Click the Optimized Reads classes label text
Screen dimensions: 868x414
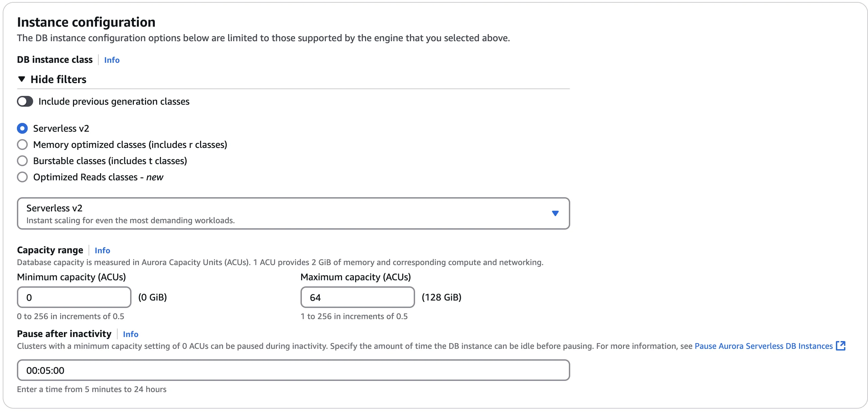pyautogui.click(x=98, y=177)
